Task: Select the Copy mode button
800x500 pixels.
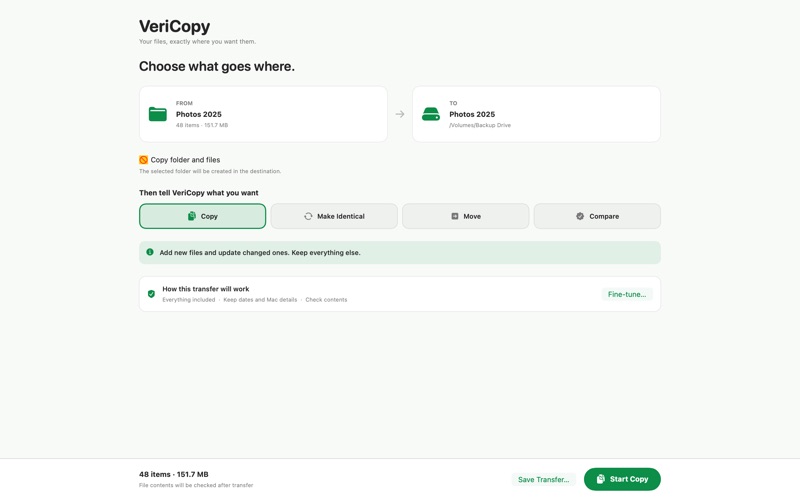Action: 203,216
